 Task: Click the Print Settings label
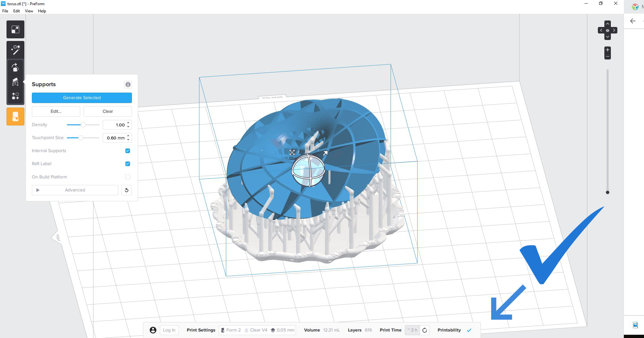point(201,330)
